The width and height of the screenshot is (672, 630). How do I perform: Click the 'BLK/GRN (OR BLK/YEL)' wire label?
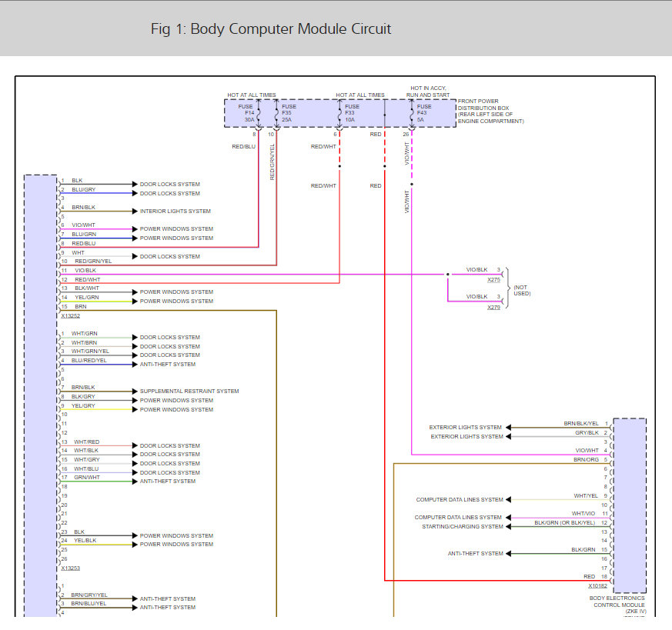click(x=565, y=523)
